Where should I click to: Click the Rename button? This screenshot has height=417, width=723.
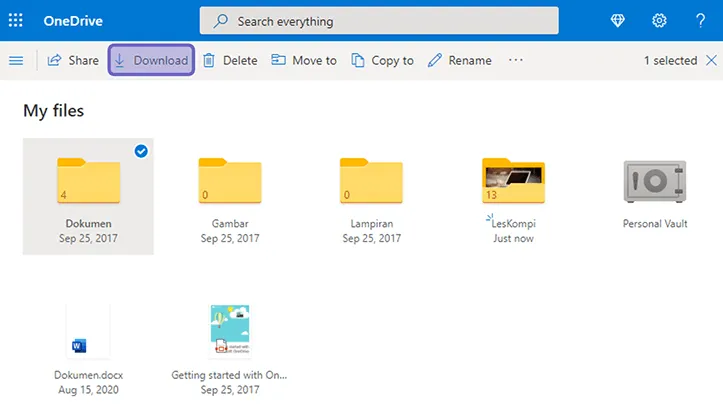tap(459, 60)
